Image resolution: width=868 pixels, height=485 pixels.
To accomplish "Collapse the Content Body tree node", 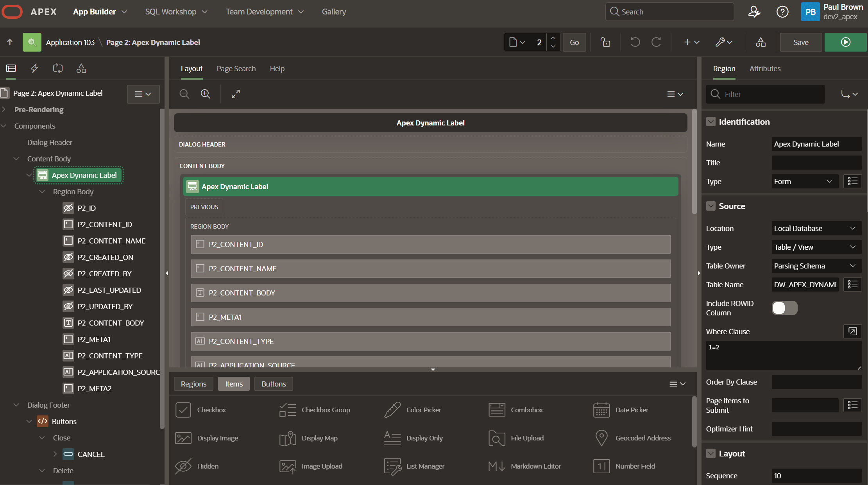I will coord(16,159).
